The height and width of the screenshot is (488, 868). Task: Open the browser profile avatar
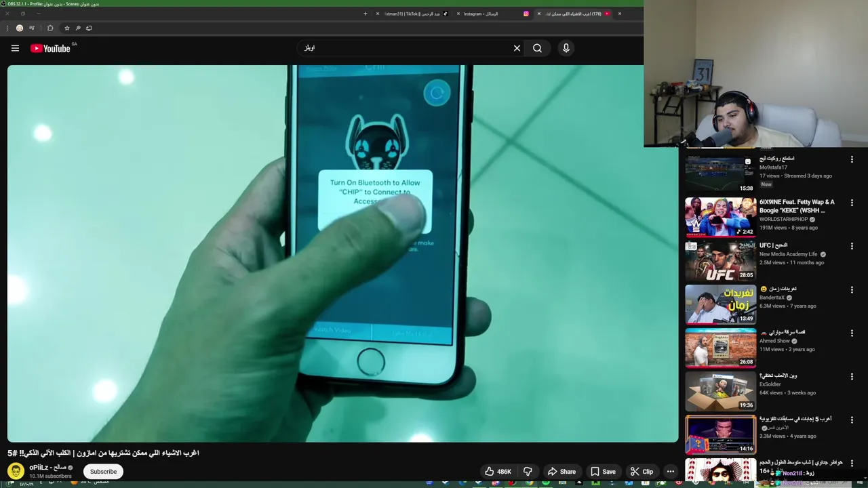20,28
